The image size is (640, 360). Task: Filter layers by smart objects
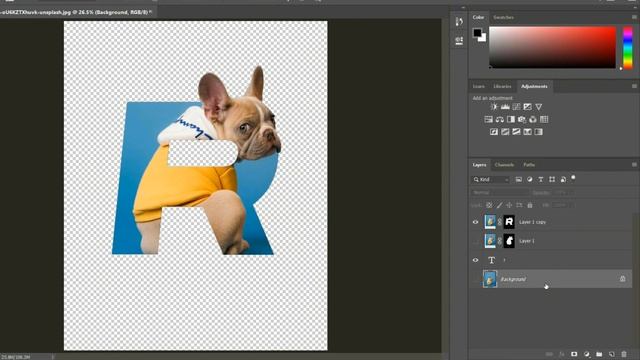[563, 180]
